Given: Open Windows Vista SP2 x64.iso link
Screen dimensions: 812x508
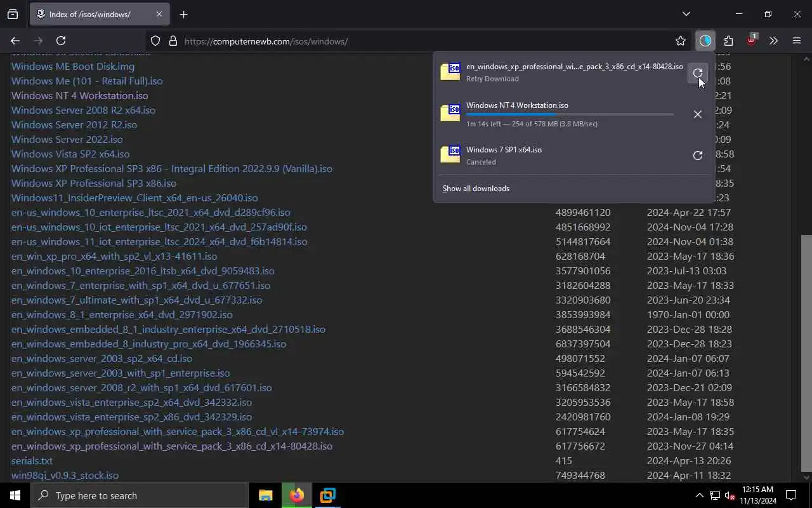Looking at the screenshot, I should (x=70, y=154).
